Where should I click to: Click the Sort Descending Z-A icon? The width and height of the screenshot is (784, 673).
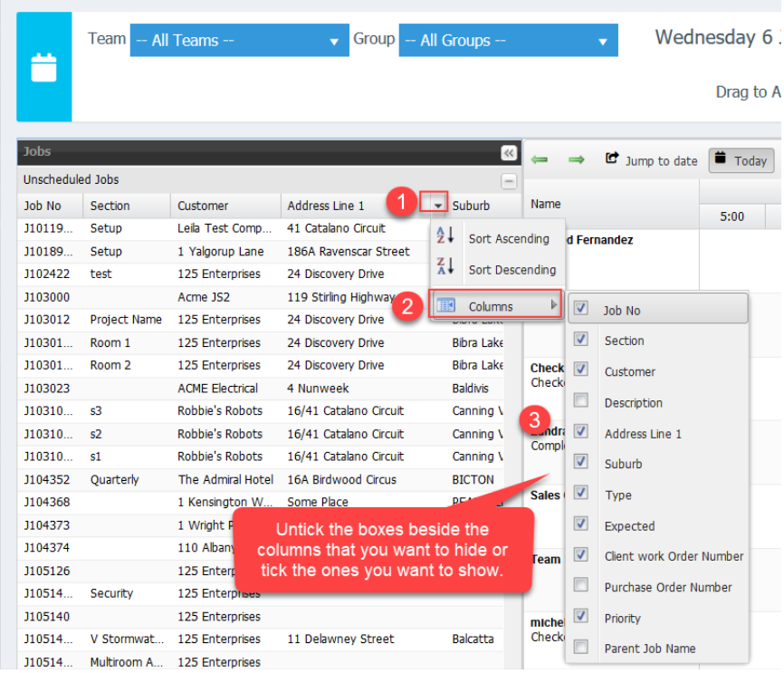[445, 268]
